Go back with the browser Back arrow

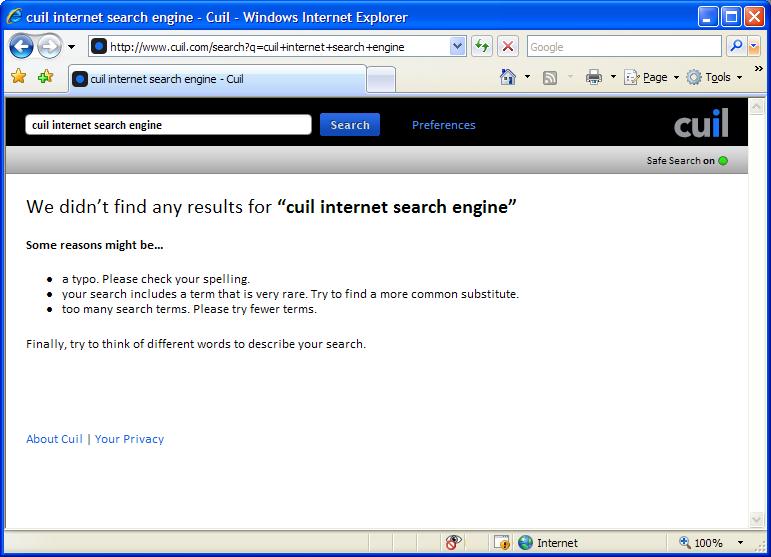coord(21,47)
